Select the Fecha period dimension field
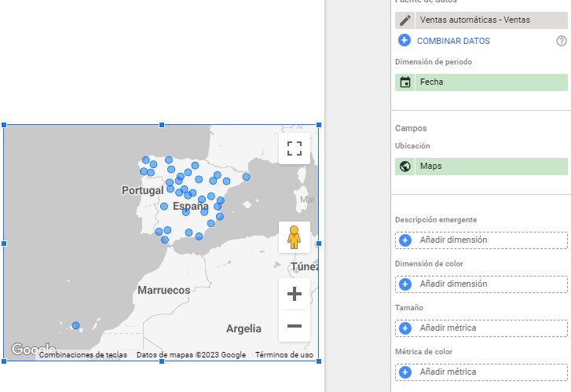Viewport: 571px width, 392px height. 491,82
